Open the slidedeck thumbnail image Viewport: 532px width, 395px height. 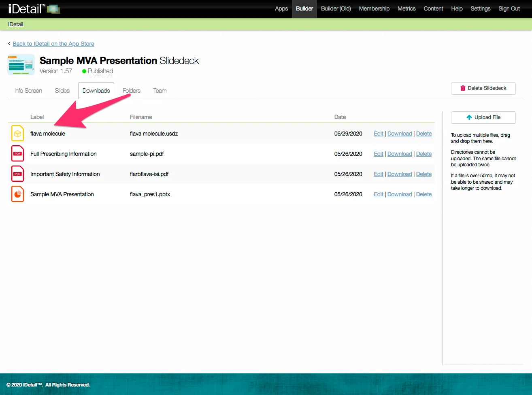[21, 65]
